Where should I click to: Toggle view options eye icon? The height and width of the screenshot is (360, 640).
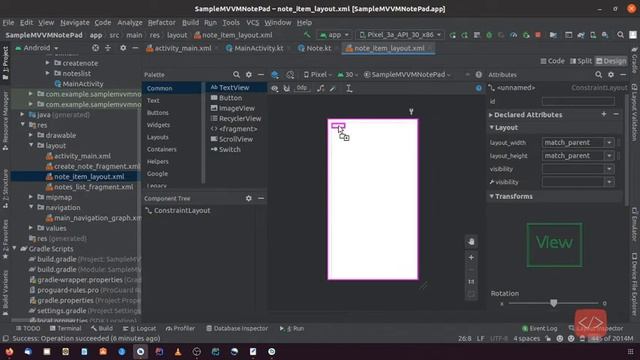275,88
